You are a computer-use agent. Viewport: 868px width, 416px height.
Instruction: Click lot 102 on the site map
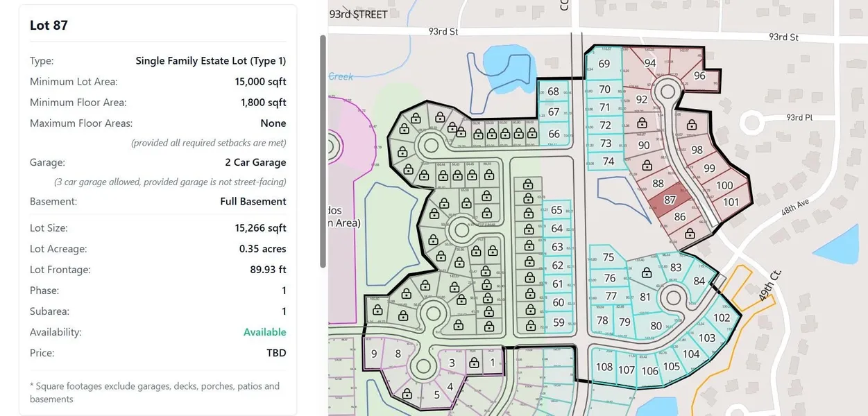(x=722, y=318)
